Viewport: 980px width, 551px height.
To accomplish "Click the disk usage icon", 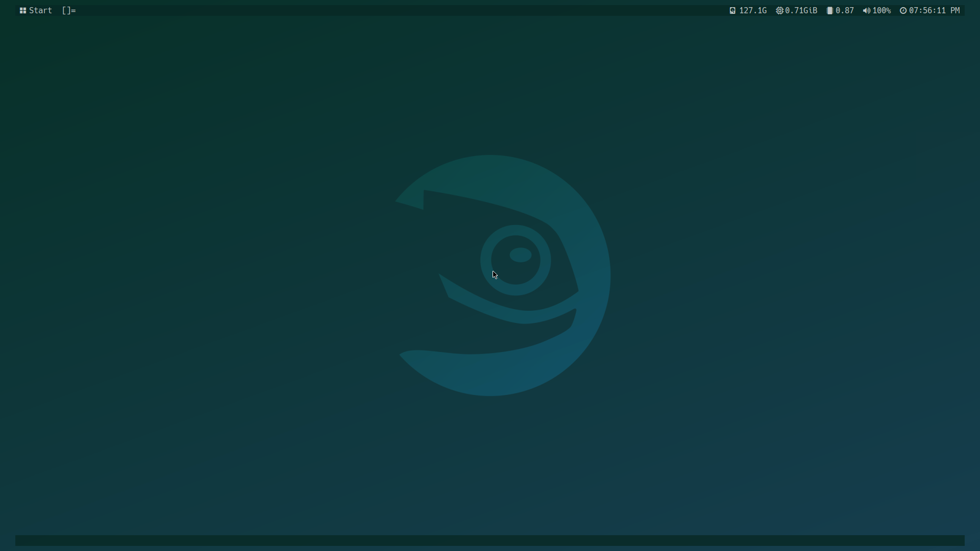I will pyautogui.click(x=732, y=10).
